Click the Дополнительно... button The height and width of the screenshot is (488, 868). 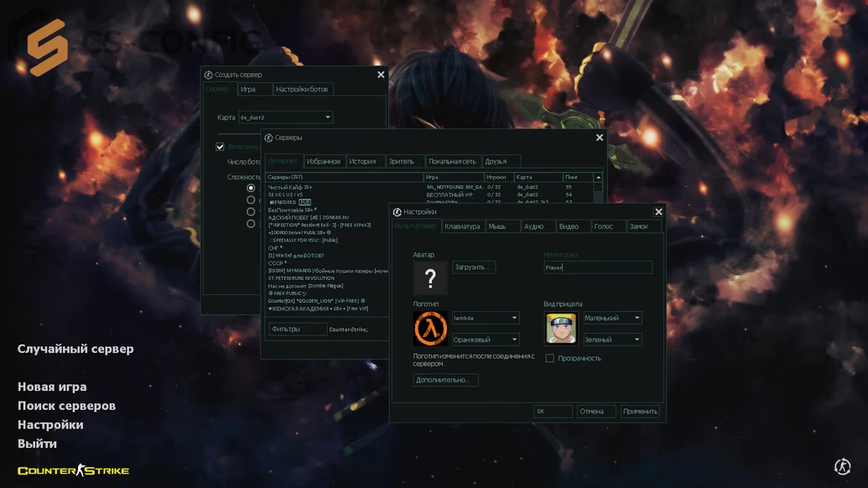[x=445, y=380]
